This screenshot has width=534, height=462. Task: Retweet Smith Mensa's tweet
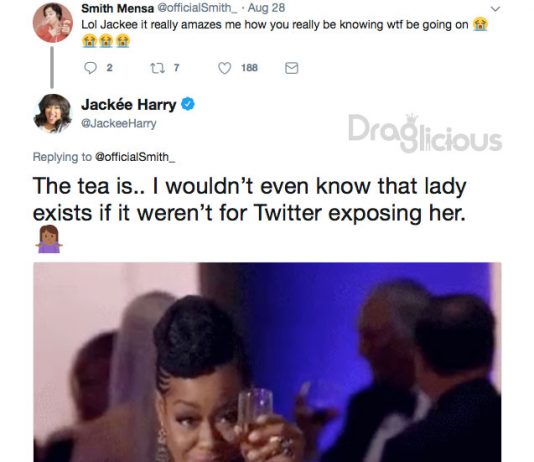pos(157,68)
